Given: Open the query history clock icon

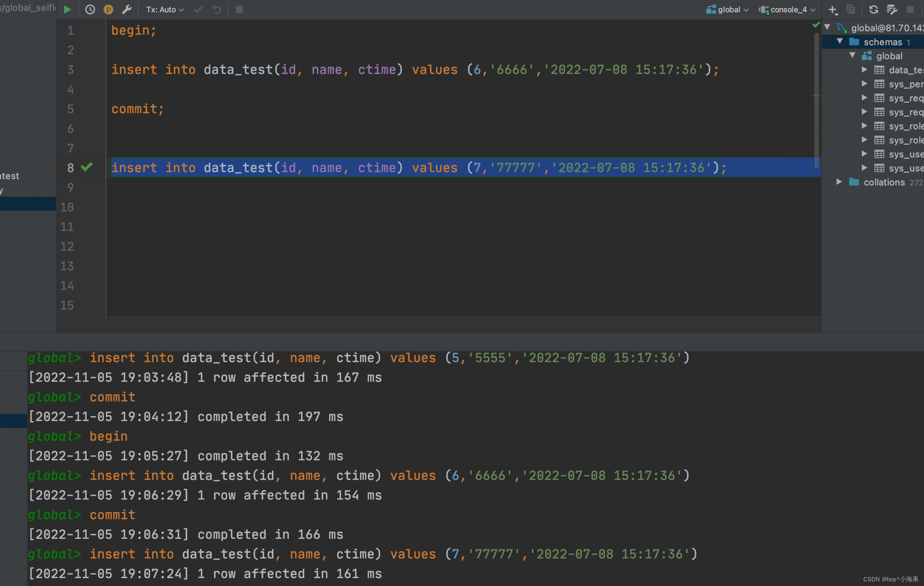Looking at the screenshot, I should pos(90,10).
